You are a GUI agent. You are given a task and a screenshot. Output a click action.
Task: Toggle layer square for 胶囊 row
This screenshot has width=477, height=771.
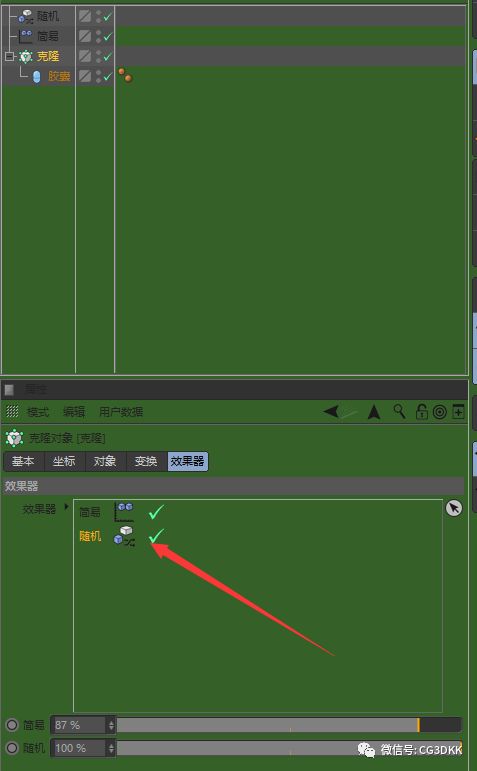pos(85,76)
